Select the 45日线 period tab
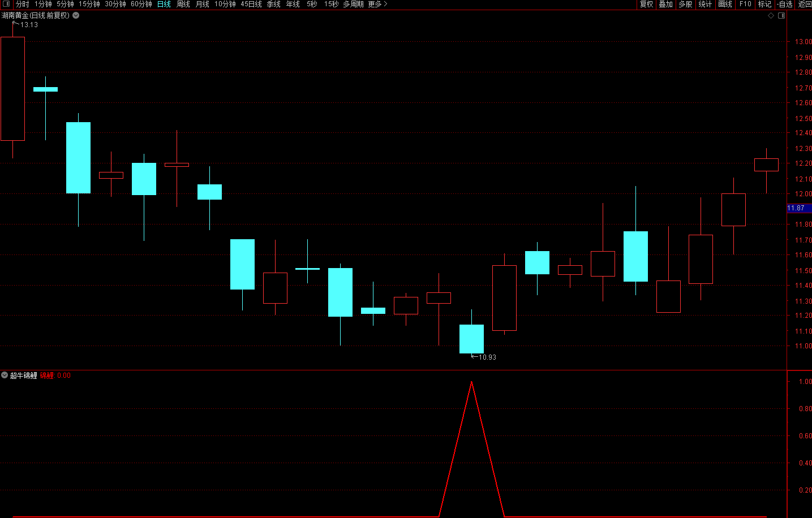This screenshot has width=812, height=518. (251, 4)
